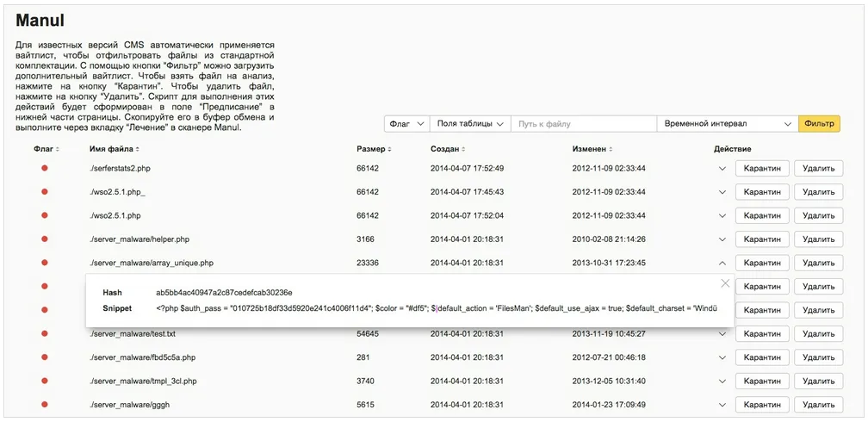868x422 pixels.
Task: Open the Поля таблицы dropdown
Action: click(x=469, y=124)
